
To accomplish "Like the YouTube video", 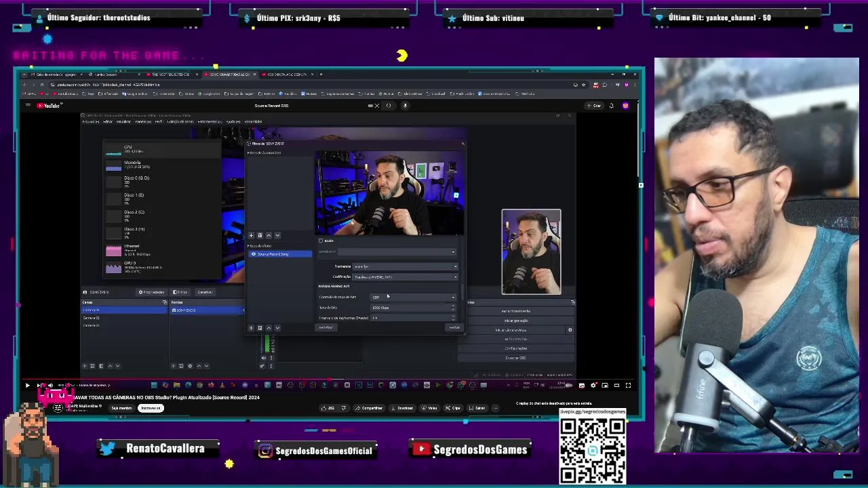I will pyautogui.click(x=328, y=408).
